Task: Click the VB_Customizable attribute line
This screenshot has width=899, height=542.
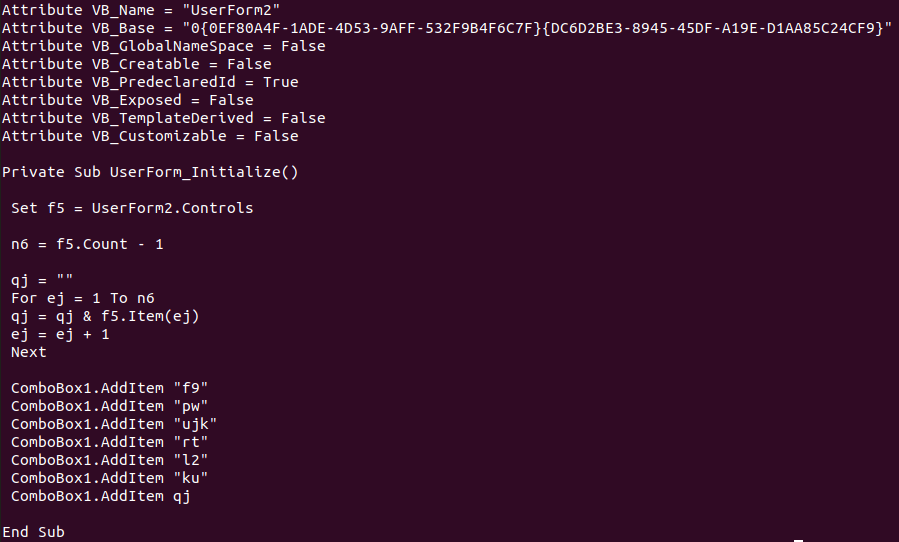Action: tap(150, 136)
